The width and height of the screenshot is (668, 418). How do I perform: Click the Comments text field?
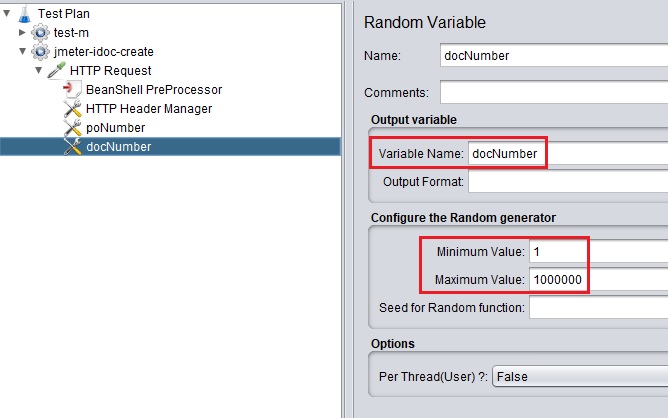[x=550, y=93]
